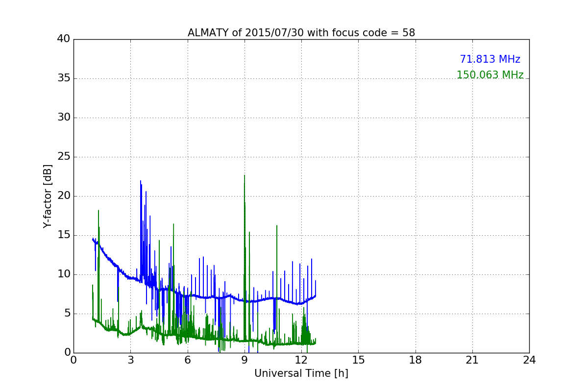Click x-axis tick label '15'
The height and width of the screenshot is (392, 588).
tap(358, 360)
